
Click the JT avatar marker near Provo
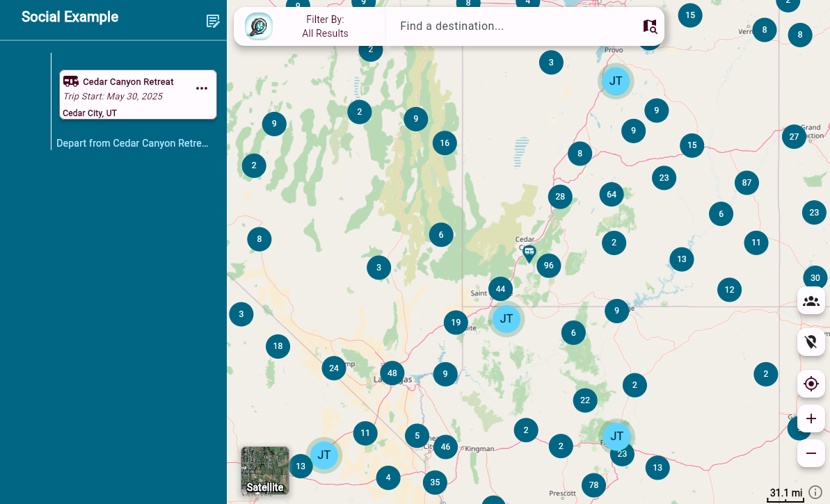point(616,81)
